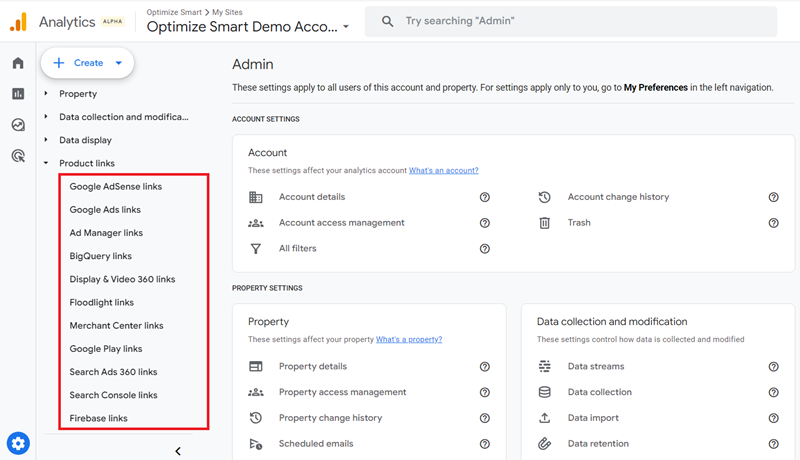Open Property change history
The image size is (800, 460).
pyautogui.click(x=330, y=418)
